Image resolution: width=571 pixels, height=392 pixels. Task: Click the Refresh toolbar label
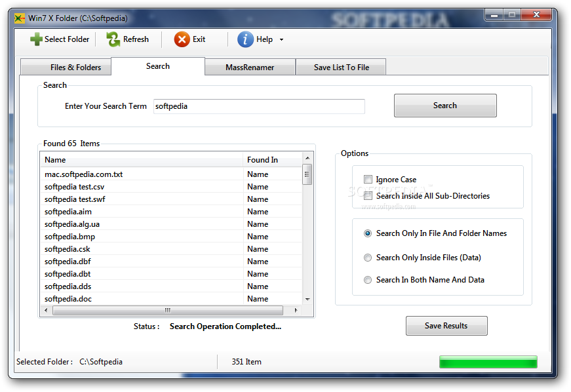click(136, 39)
